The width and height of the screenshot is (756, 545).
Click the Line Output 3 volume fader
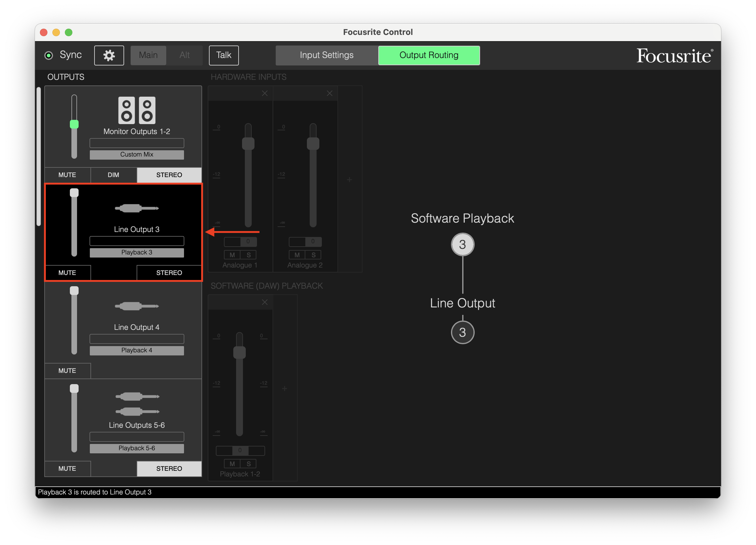click(x=74, y=193)
